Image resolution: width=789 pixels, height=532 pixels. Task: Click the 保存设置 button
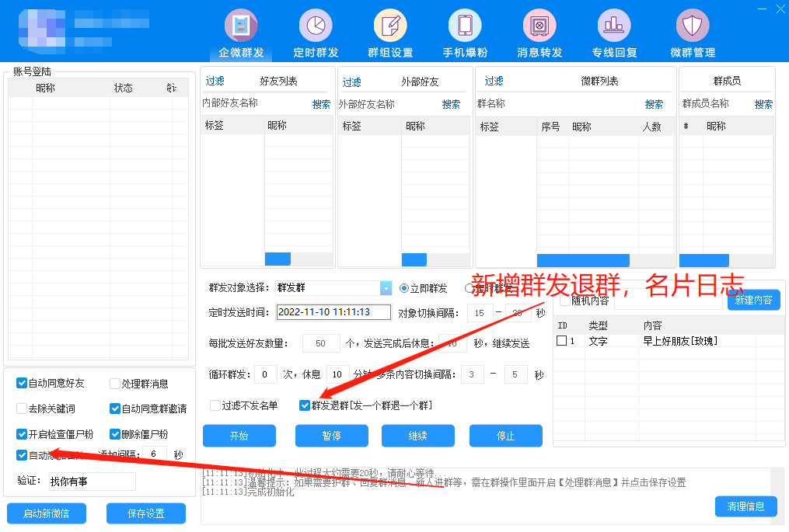[146, 513]
